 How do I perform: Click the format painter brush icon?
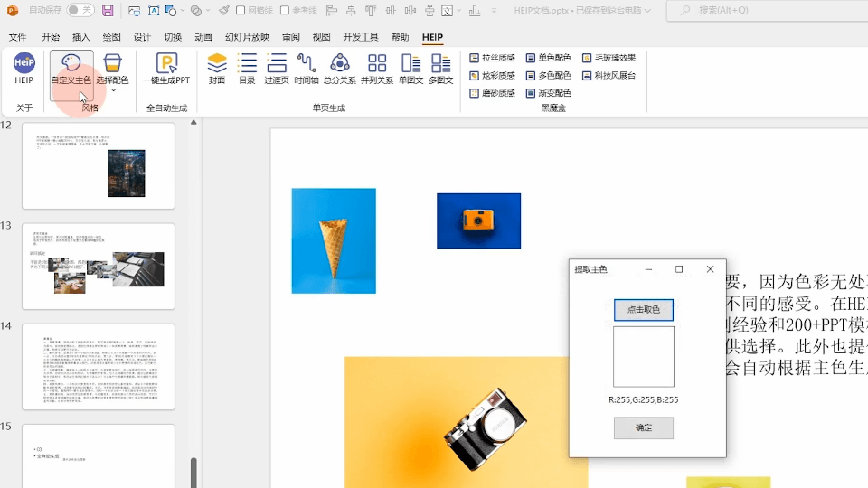(223, 11)
